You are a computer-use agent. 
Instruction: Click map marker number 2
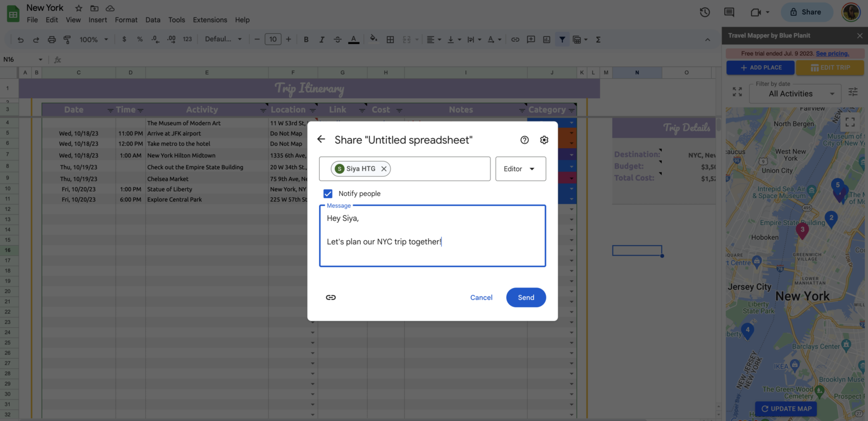pyautogui.click(x=831, y=219)
